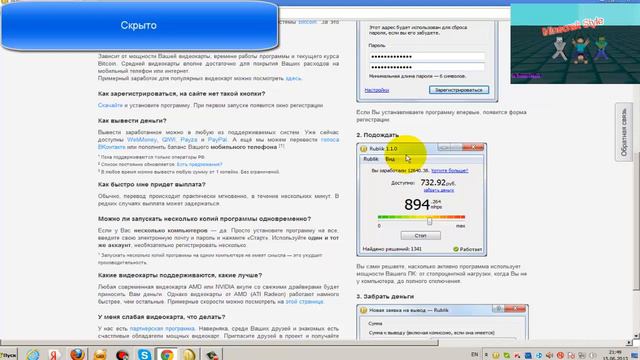The image size is (640, 360).
Task: Open the Вид menu in Rubik window
Action: coord(390,159)
